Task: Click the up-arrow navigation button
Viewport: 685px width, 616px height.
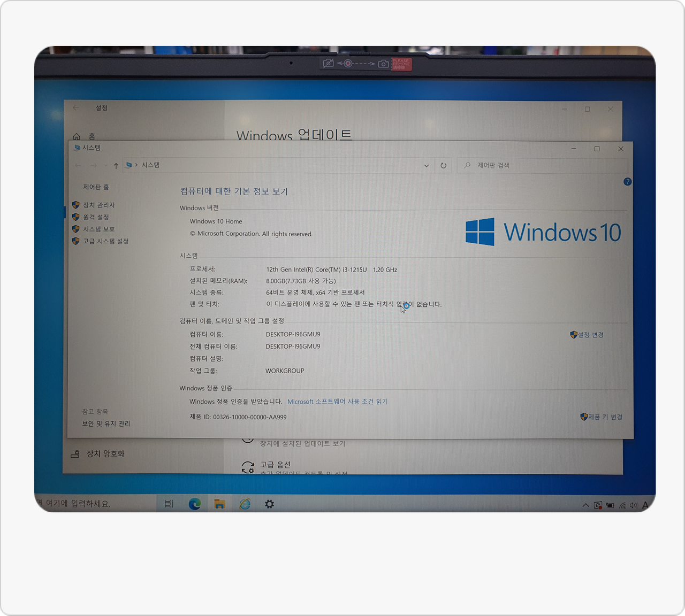Action: coord(116,166)
